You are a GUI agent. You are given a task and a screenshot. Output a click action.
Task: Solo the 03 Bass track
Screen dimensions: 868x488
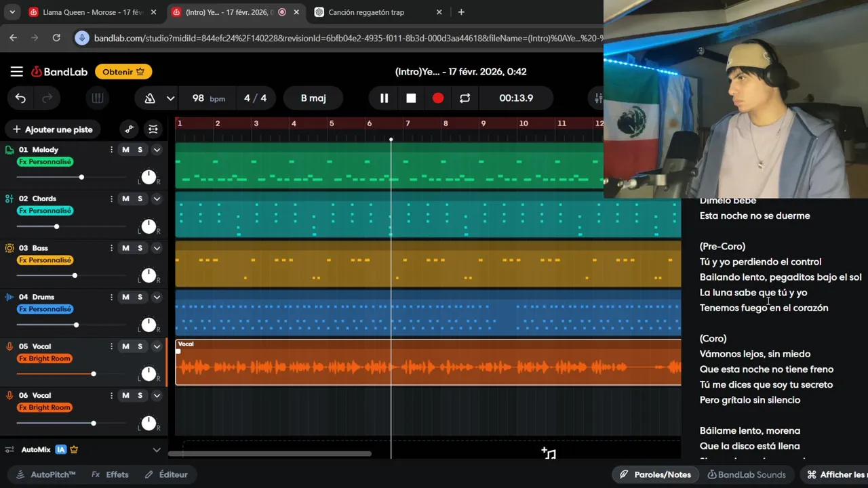click(x=140, y=248)
